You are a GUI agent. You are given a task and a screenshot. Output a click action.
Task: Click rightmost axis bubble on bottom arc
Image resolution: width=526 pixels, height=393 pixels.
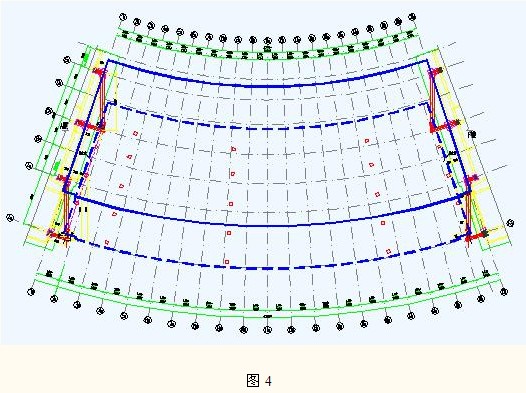pyautogui.click(x=504, y=292)
